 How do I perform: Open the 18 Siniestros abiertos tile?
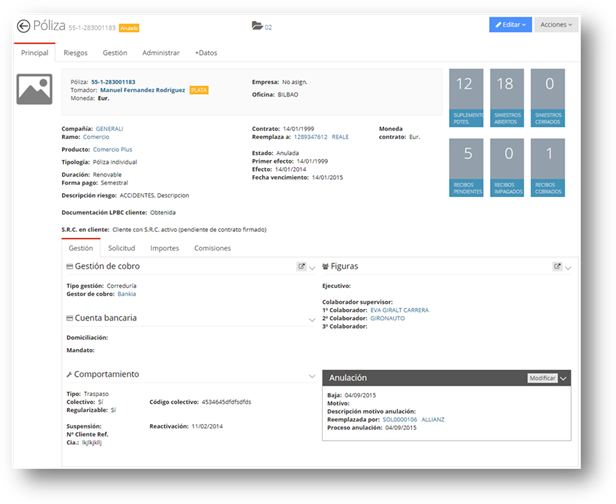[507, 98]
